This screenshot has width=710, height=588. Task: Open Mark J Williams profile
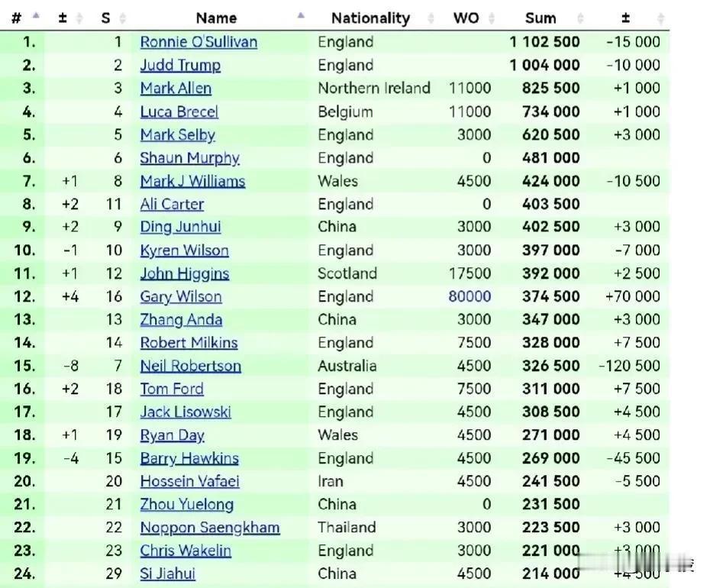(192, 181)
